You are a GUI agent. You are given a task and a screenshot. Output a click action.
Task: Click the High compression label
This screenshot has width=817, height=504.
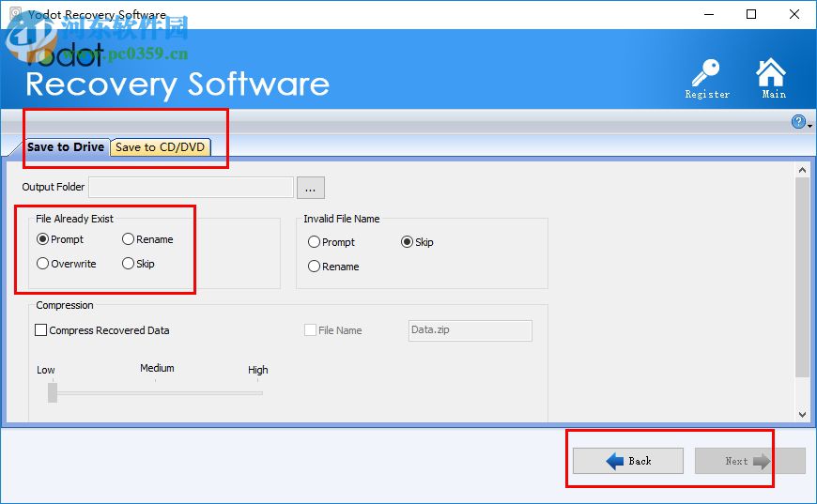pos(258,370)
